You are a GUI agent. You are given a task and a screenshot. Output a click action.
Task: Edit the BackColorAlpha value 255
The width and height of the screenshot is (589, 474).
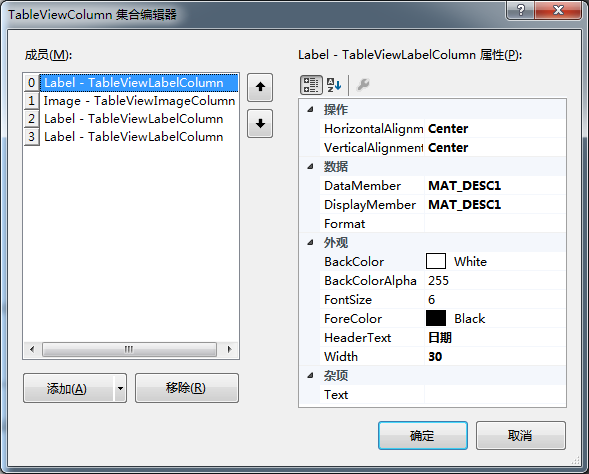495,281
